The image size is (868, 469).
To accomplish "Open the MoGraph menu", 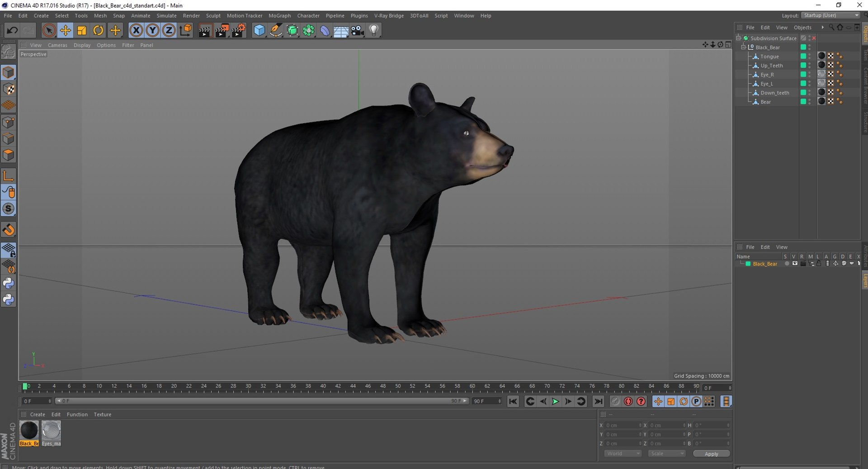I will point(279,15).
